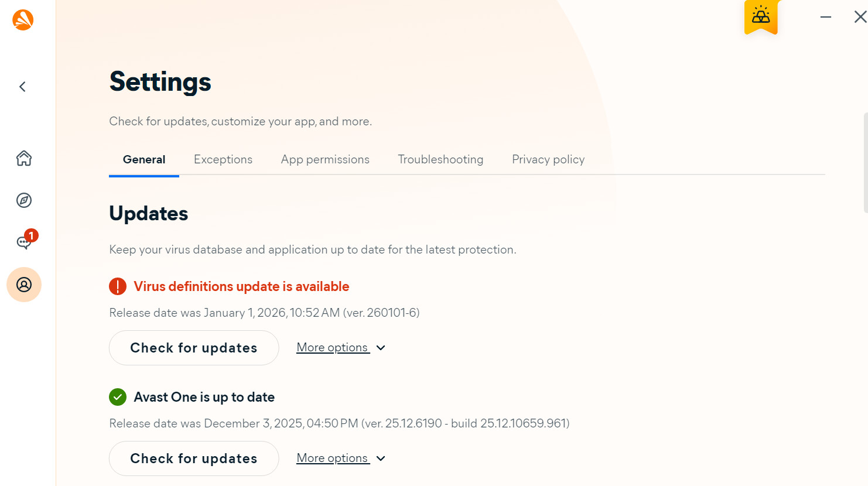Expand More options for Avast One app

click(x=341, y=458)
